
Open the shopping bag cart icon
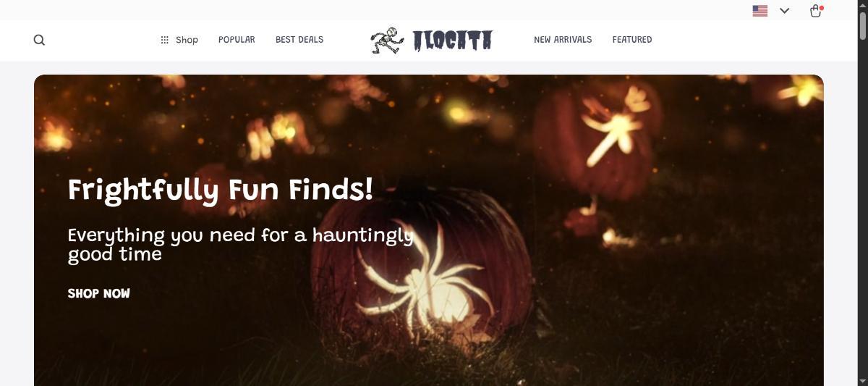point(816,11)
